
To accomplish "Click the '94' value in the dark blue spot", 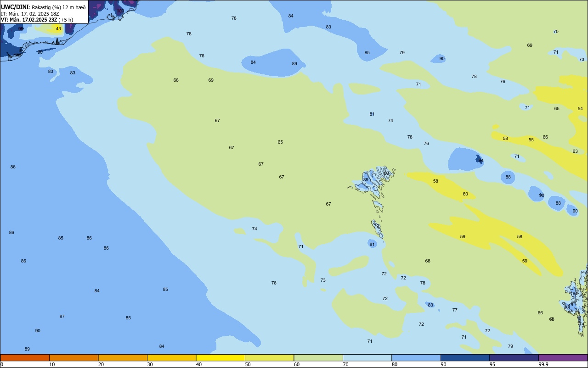I will (481, 161).
